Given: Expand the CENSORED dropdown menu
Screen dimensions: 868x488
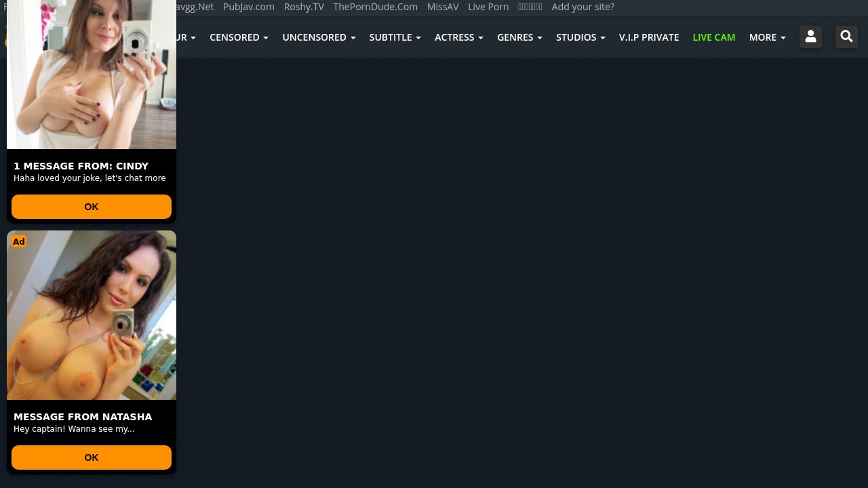Looking at the screenshot, I should pyautogui.click(x=239, y=37).
